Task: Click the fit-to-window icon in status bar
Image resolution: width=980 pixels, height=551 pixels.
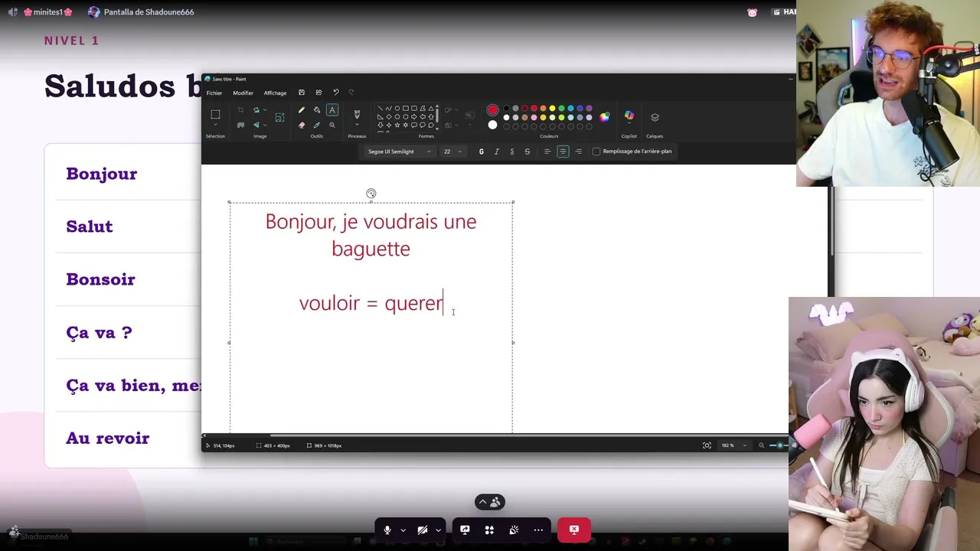Action: pyautogui.click(x=707, y=445)
